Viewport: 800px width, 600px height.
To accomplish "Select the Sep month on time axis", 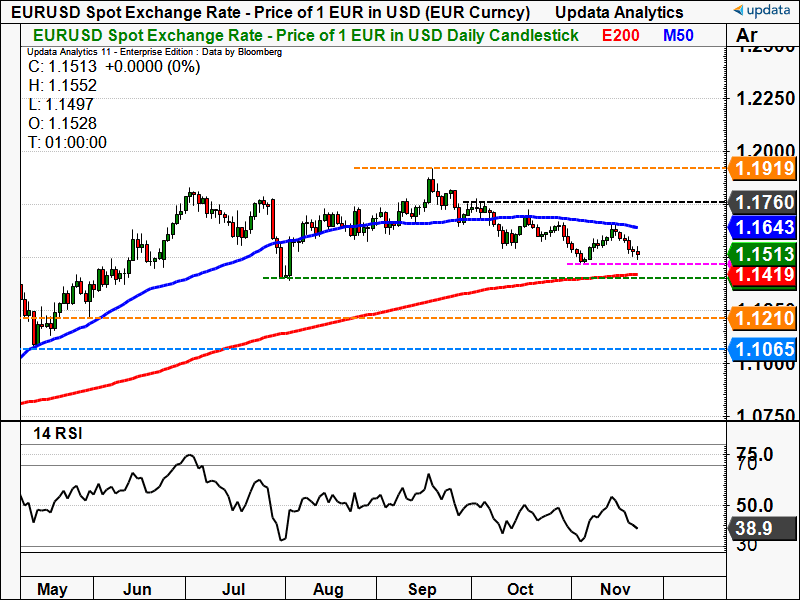I will [x=427, y=589].
